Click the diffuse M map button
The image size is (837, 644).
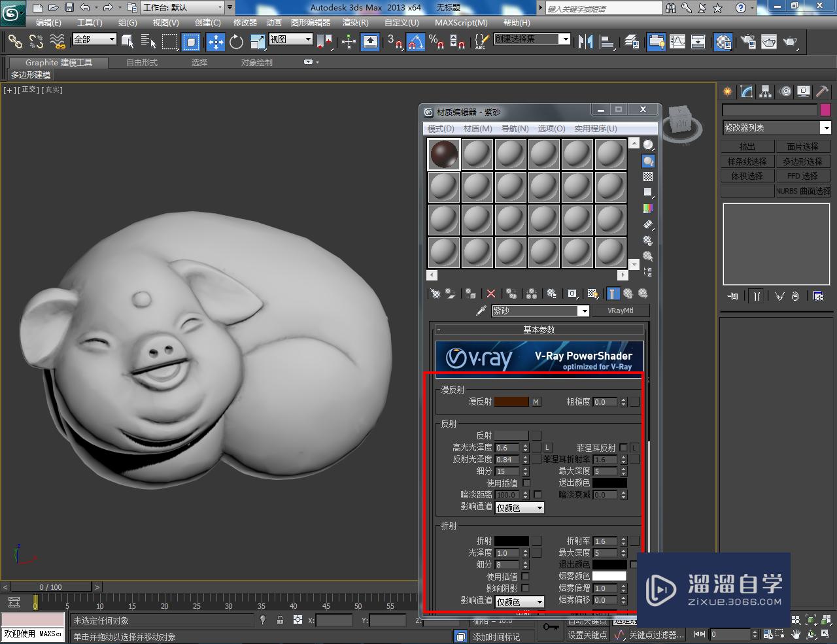536,402
